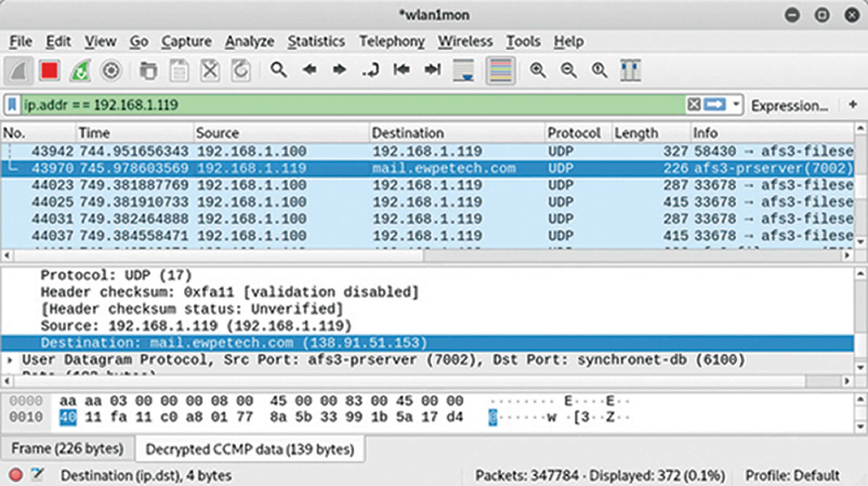This screenshot has width=868, height=486.
Task: Expand the User Datagram Protocol tree
Action: click(x=10, y=360)
